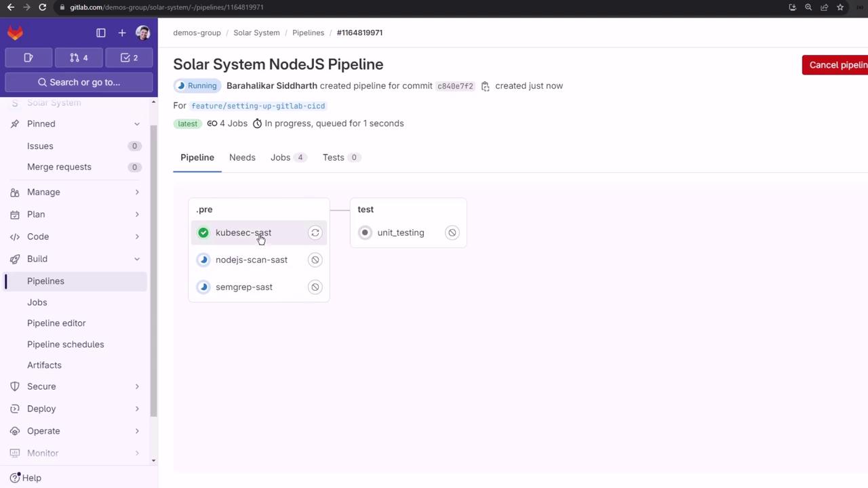Screen dimensions: 868x488
Task: Open the user avatar menu
Action: coord(142,33)
